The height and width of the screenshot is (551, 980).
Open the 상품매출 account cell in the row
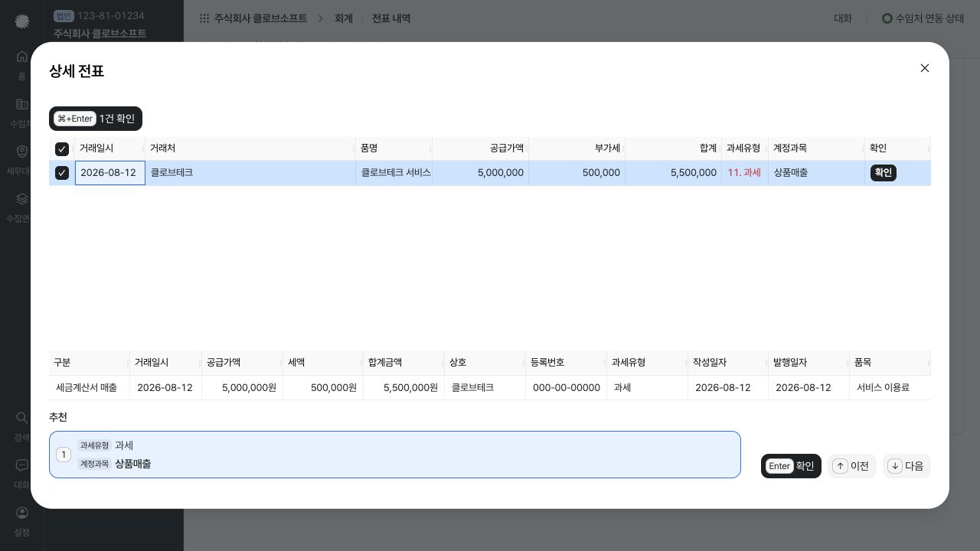click(x=816, y=173)
